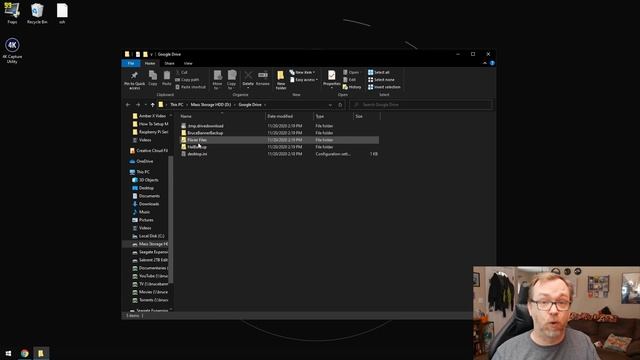The width and height of the screenshot is (640, 360).
Task: Select Creative Cloud Files in navigation pane
Action: tap(149, 151)
